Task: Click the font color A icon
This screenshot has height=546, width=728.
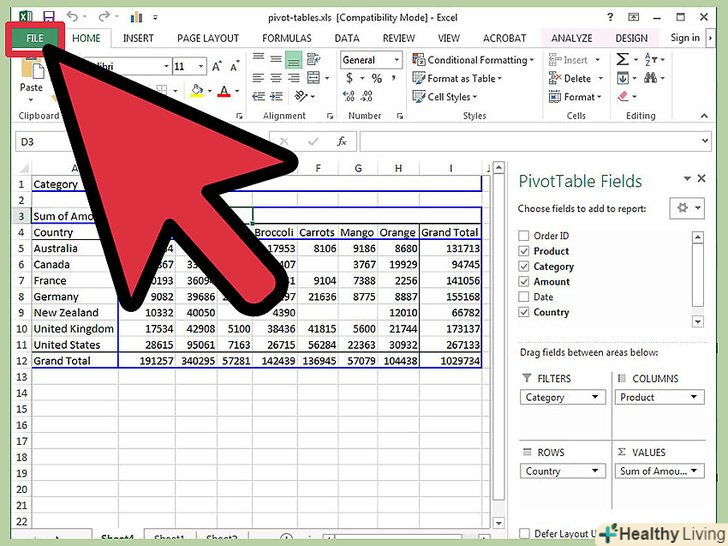Action: 222,91
